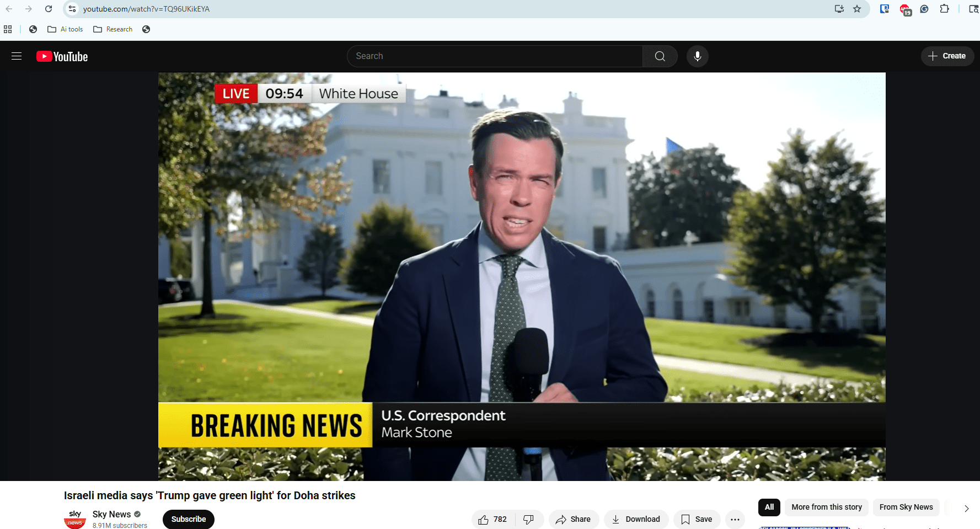
Task: Expand the Create button menu
Action: click(947, 56)
